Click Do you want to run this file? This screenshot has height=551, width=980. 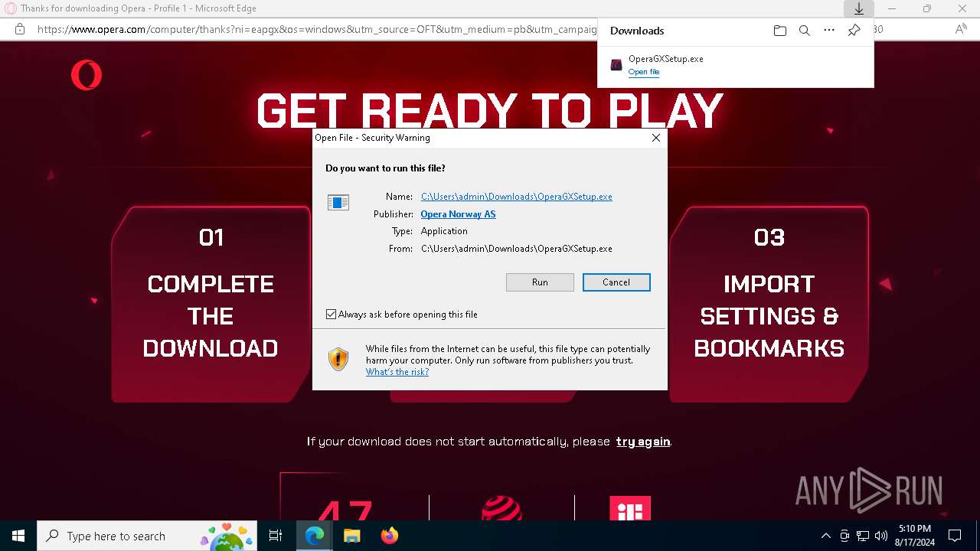tap(385, 168)
